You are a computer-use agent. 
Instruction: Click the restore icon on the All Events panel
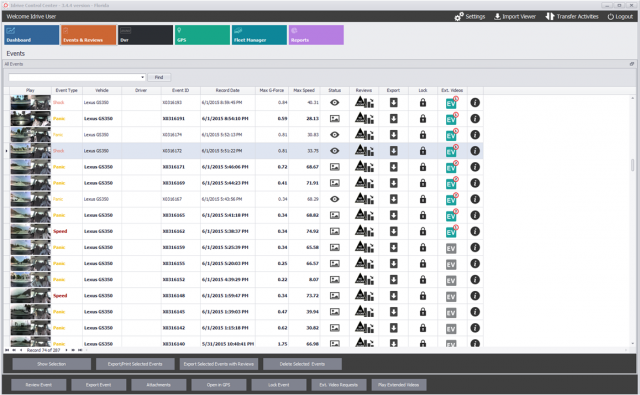[x=631, y=64]
